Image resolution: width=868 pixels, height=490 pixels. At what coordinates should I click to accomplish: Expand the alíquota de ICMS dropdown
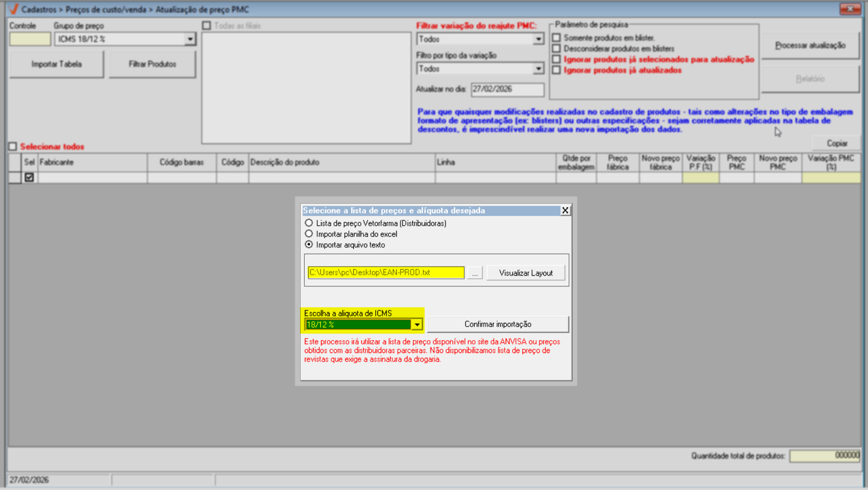[x=417, y=325]
